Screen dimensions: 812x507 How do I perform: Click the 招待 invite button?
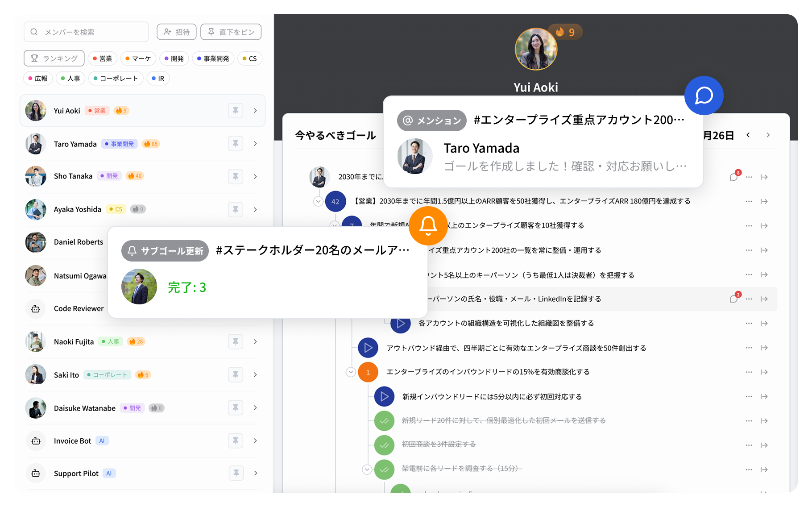coord(177,32)
